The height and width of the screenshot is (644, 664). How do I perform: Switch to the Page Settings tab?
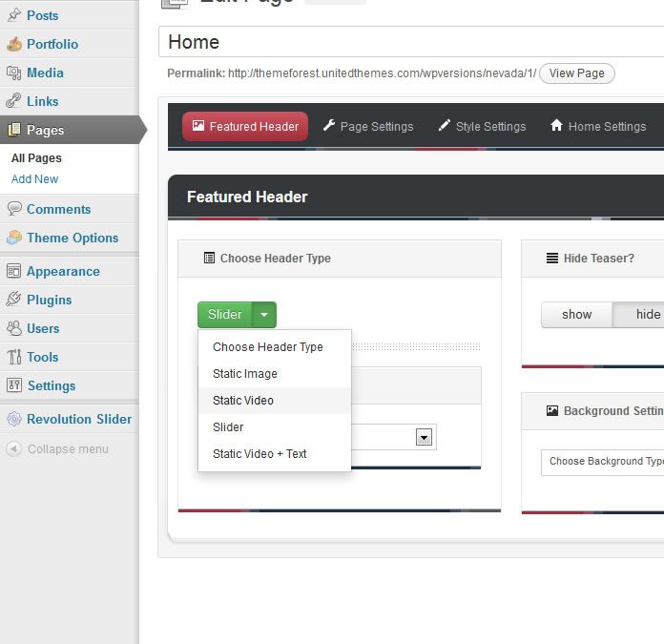click(367, 127)
